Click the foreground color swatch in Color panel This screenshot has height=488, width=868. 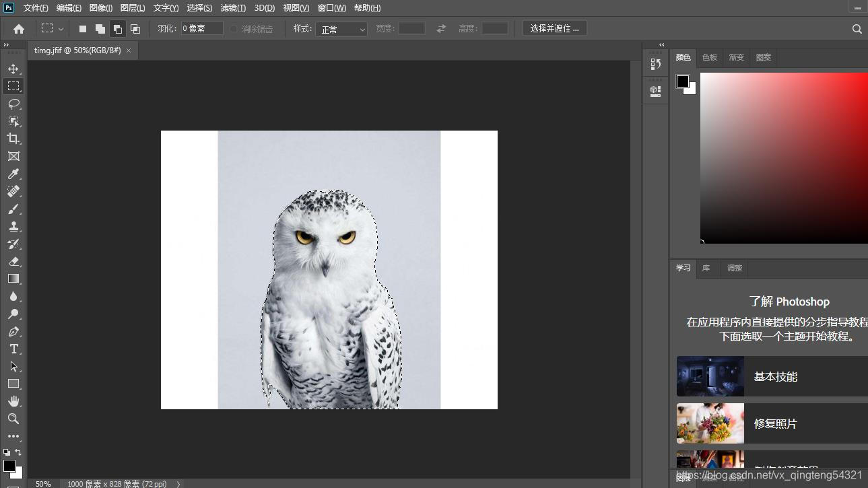point(682,81)
